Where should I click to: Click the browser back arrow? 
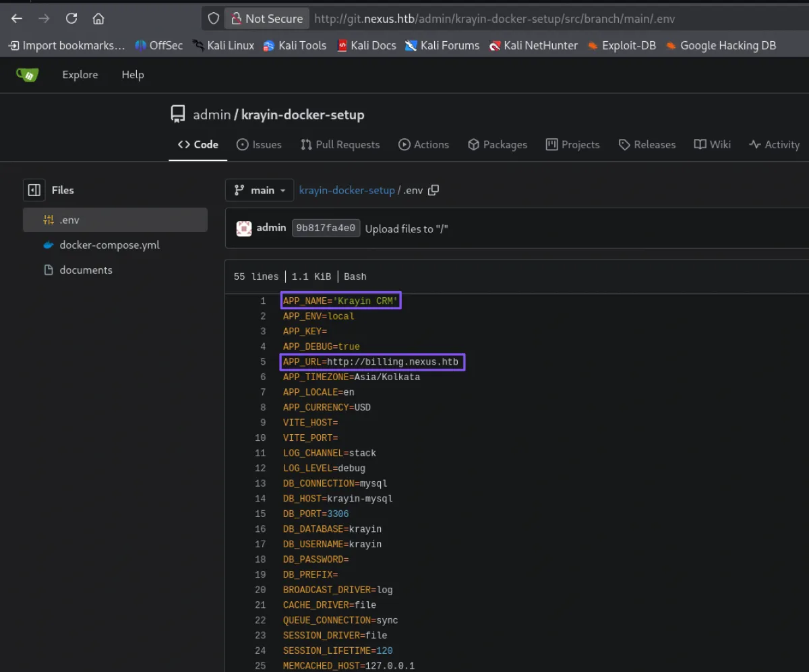[17, 18]
